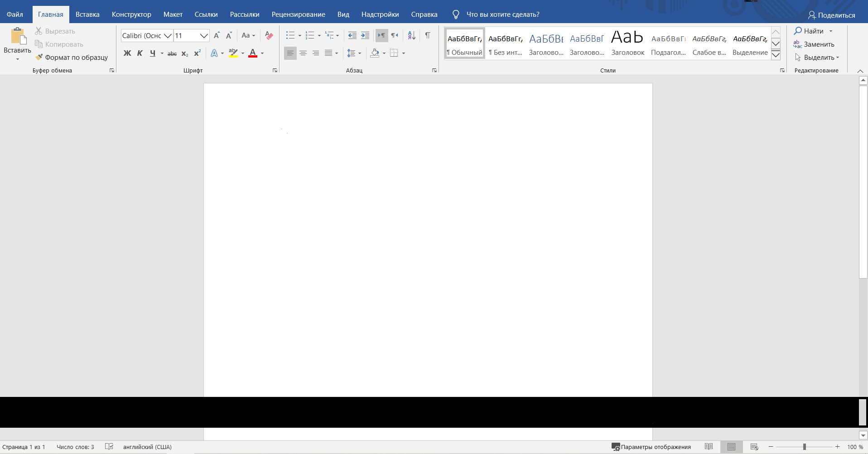The height and width of the screenshot is (454, 868).
Task: Expand highlight color dropdown arrow
Action: 243,53
